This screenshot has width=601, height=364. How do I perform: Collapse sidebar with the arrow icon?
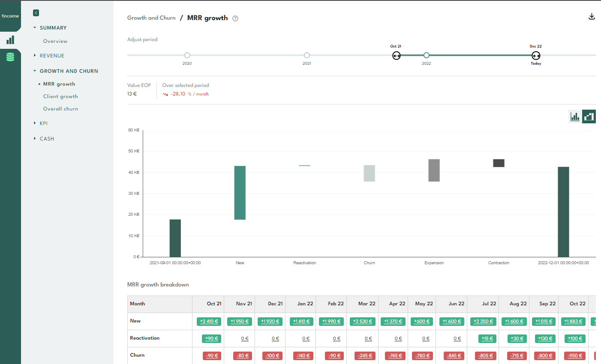click(x=36, y=13)
